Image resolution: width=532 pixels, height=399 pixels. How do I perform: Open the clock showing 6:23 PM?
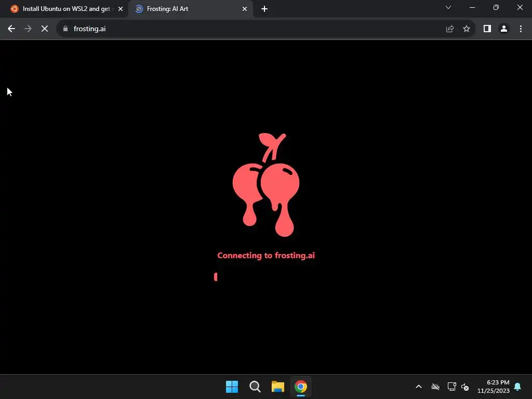494,387
